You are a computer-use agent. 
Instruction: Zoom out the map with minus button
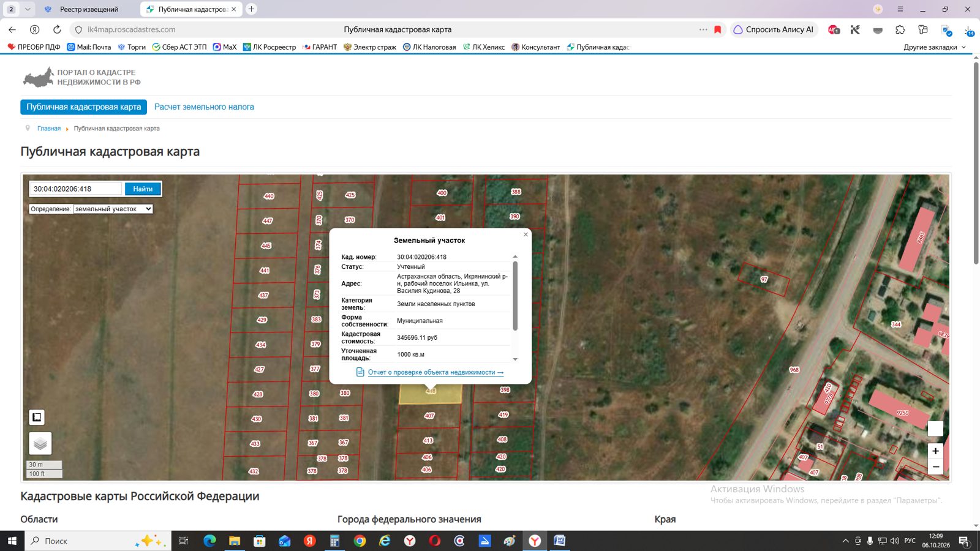click(x=935, y=467)
